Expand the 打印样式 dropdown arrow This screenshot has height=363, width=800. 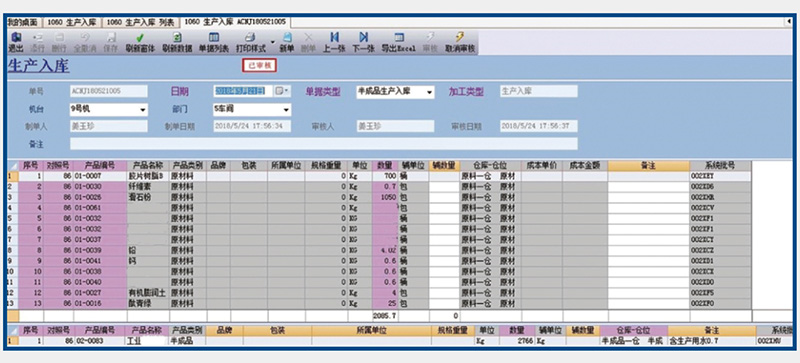[x=272, y=42]
